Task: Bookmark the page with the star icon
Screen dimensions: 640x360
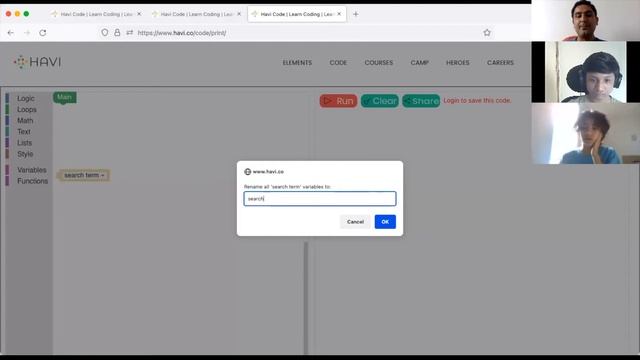Action: (x=487, y=33)
